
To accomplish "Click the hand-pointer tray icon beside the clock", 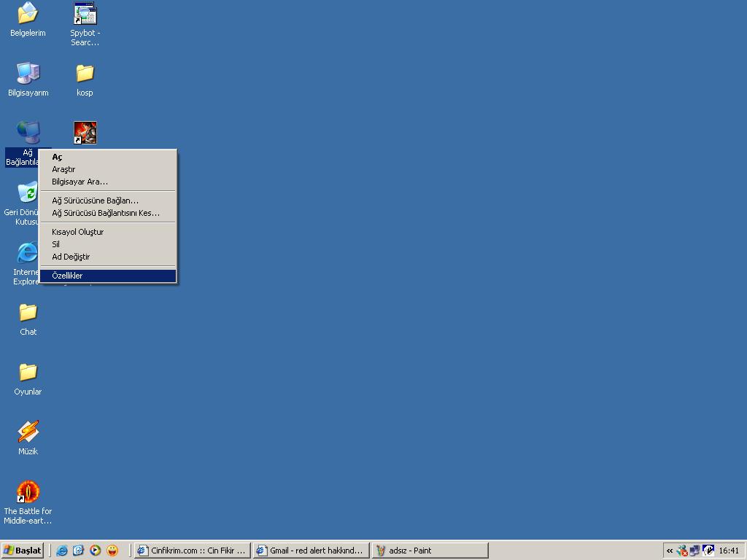I will pos(708,551).
